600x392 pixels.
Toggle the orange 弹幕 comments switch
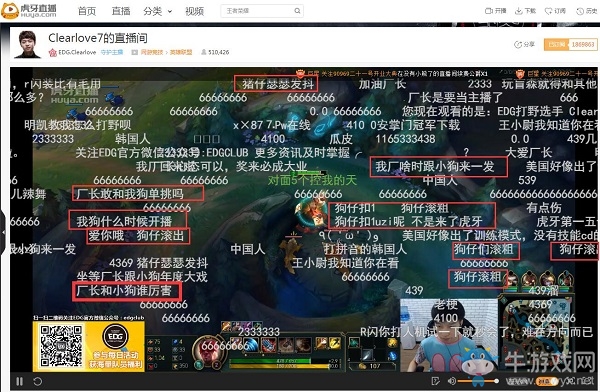click(x=546, y=381)
